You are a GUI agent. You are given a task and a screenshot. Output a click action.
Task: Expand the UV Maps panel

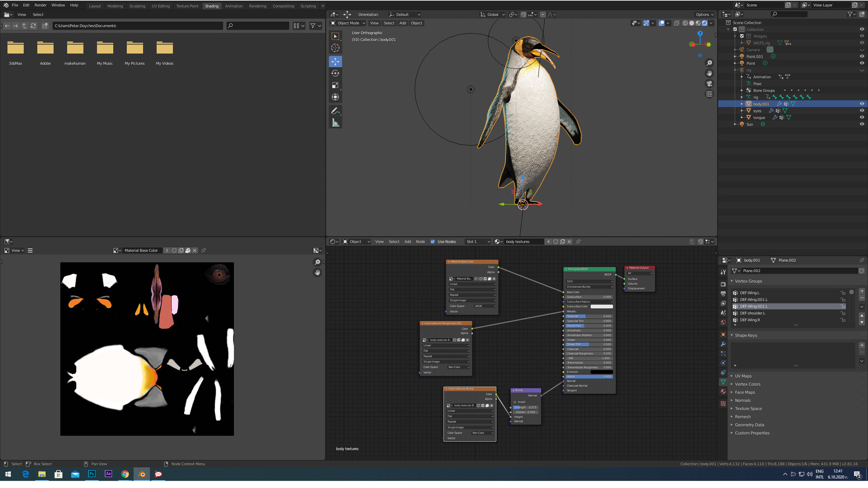tap(743, 376)
